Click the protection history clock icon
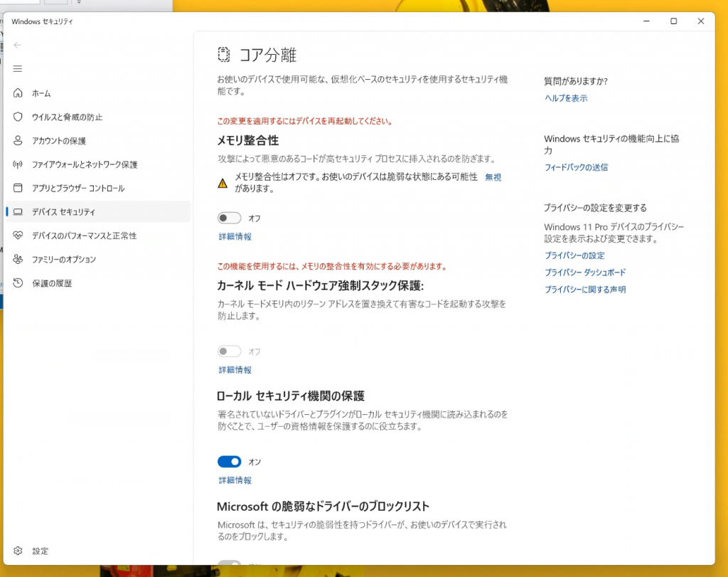 click(x=18, y=283)
